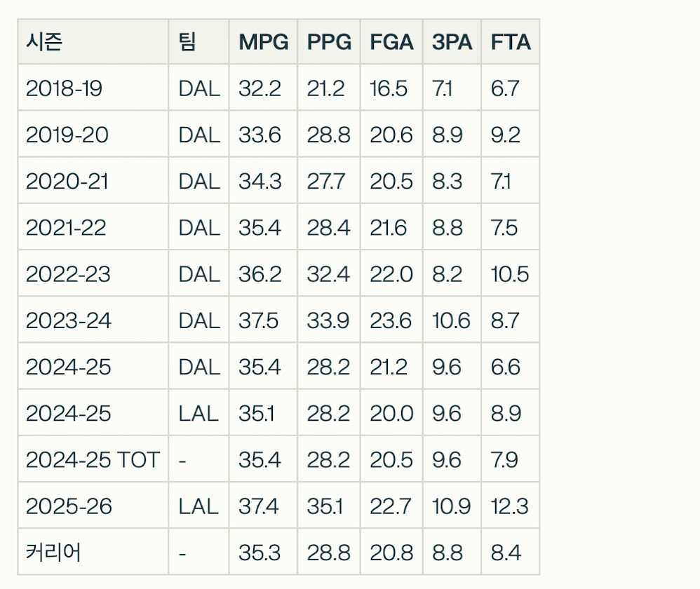The height and width of the screenshot is (589, 700).
Task: Select 3PA value 10.9 in 2025-26 row
Action: [452, 506]
